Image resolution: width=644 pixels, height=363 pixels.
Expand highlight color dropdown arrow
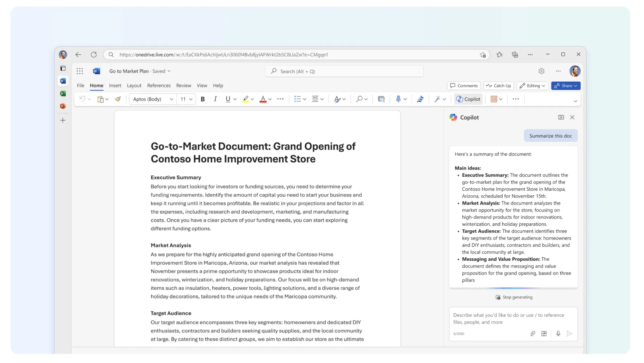pos(252,99)
